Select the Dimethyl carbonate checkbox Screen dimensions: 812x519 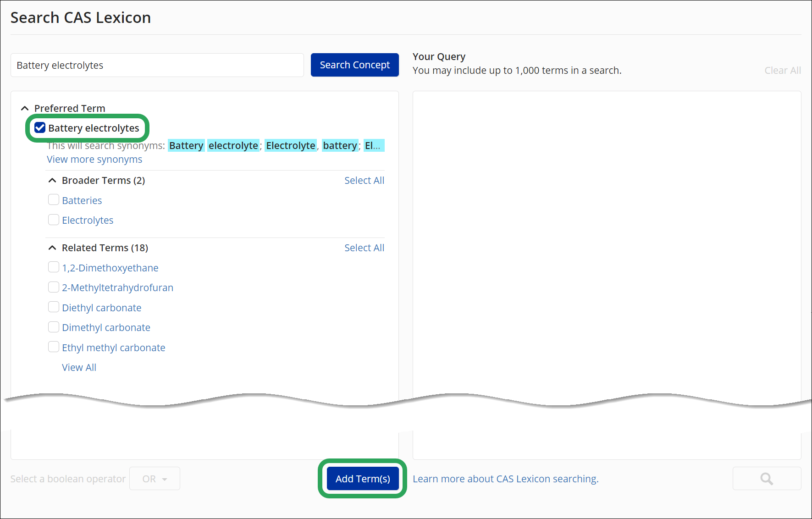coord(54,327)
